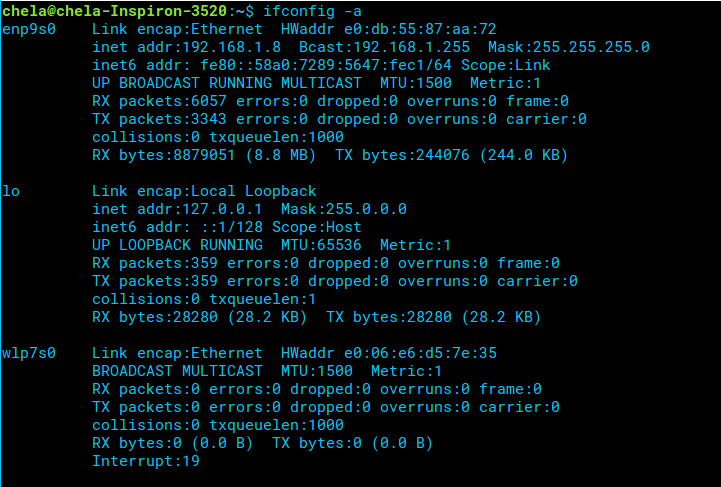Click the HWaddr e0:db:55:87:aa:72 value
This screenshot has height=487, width=721.
(x=389, y=29)
